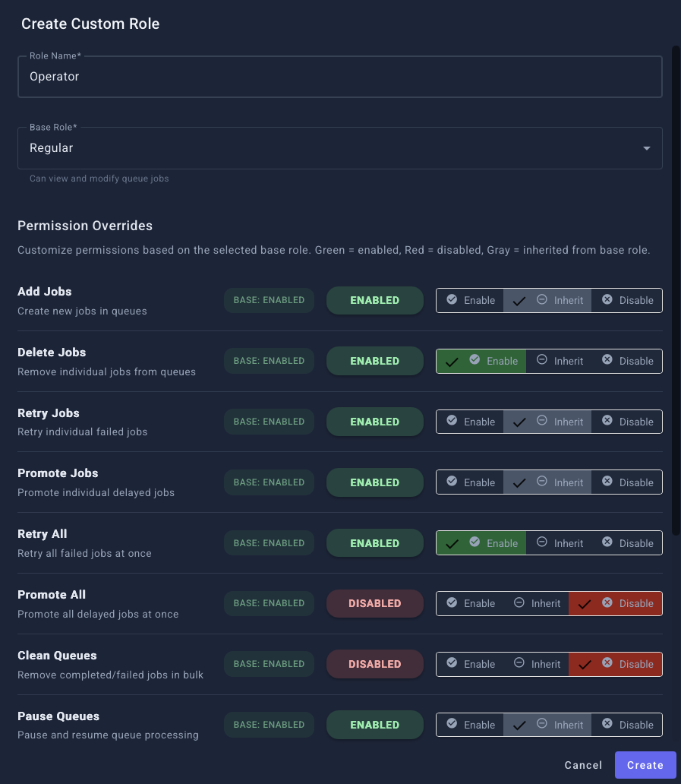Click BASE: ENABLED badge in Retry Jobs row
Viewport: 681px width, 784px height.
click(269, 422)
